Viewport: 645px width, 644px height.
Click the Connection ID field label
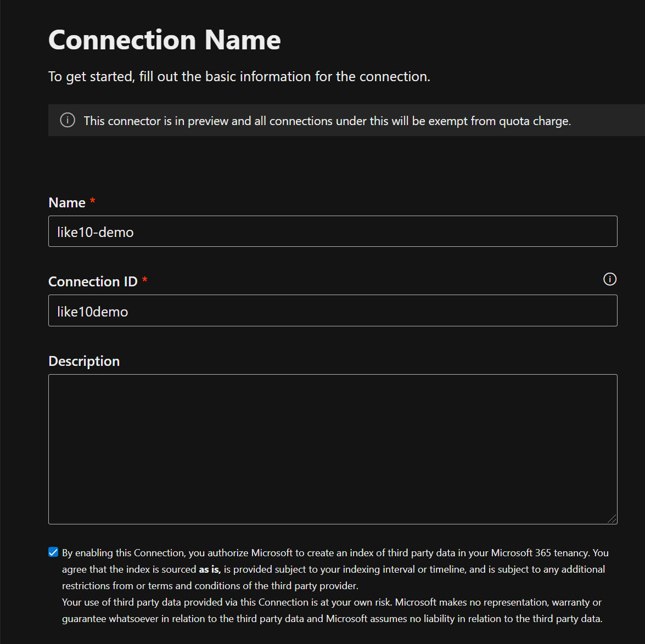[x=93, y=282]
